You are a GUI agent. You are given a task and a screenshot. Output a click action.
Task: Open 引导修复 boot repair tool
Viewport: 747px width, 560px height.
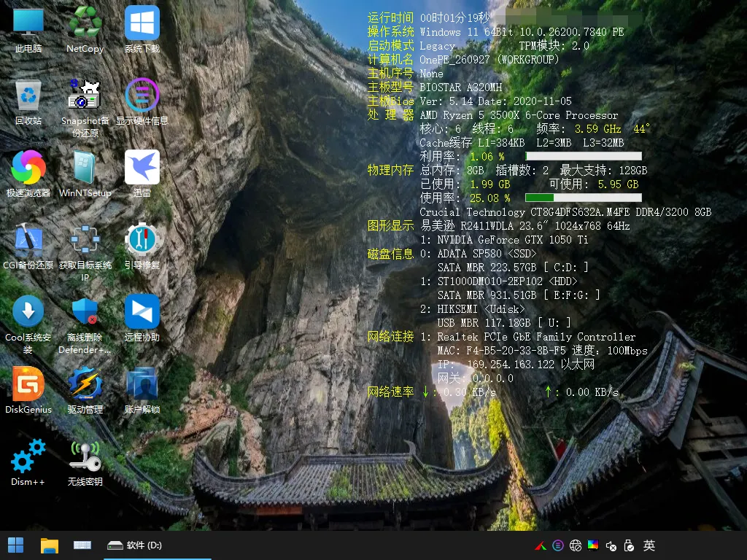(x=142, y=246)
